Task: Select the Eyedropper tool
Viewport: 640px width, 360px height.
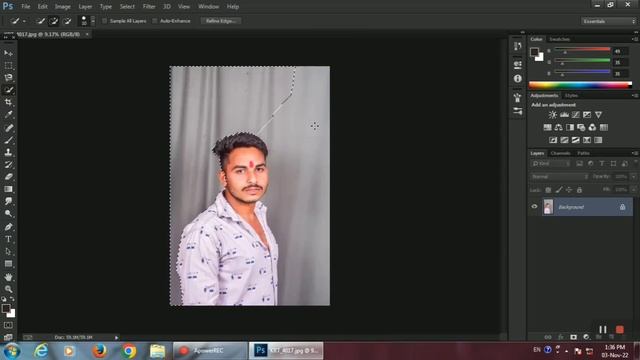Action: click(8, 115)
